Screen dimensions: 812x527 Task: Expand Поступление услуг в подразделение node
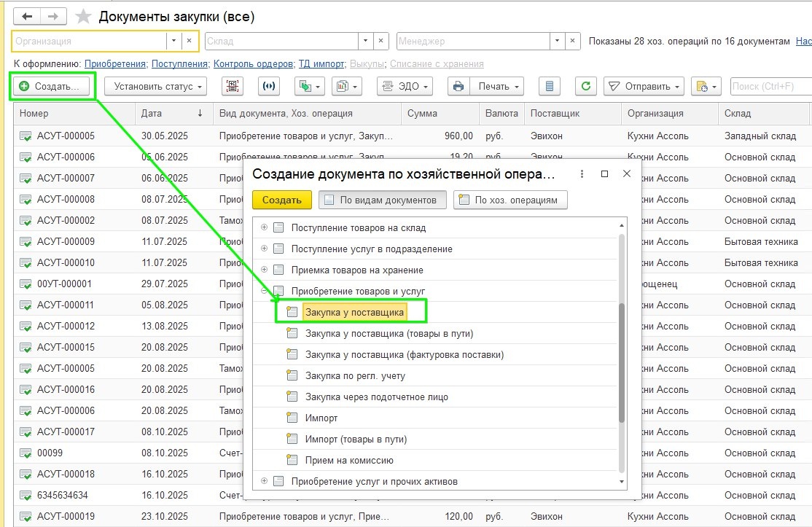pos(264,249)
